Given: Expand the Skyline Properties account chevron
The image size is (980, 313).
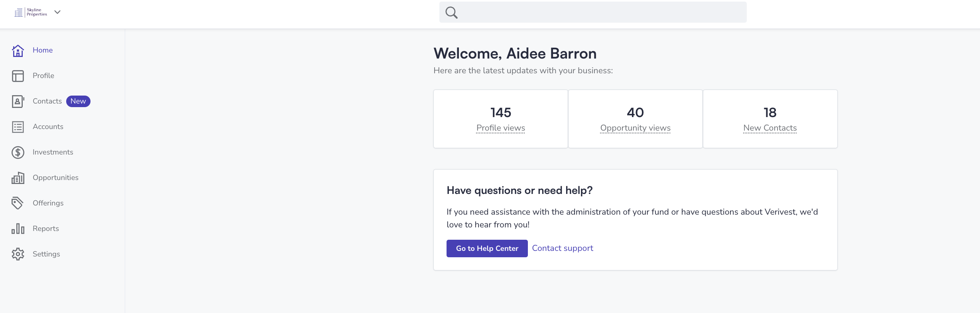Looking at the screenshot, I should pos(57,12).
